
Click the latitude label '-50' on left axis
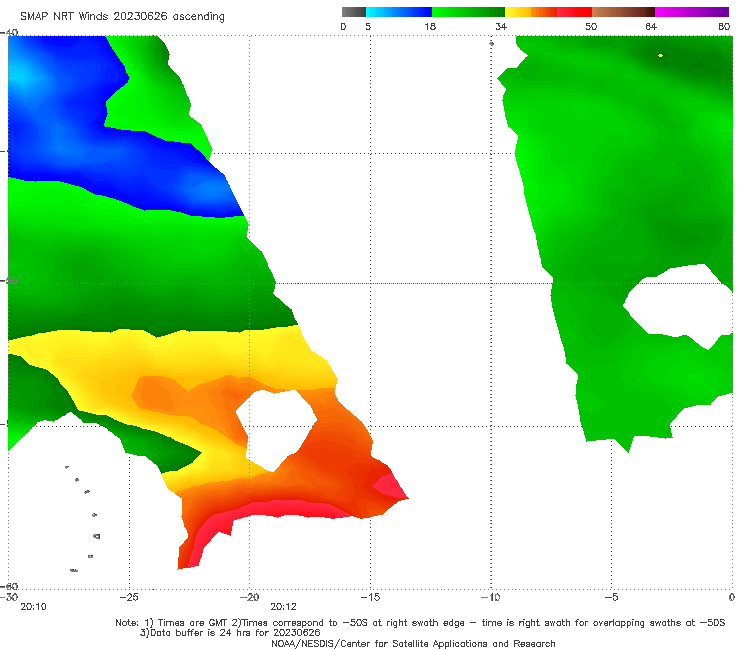point(9,280)
